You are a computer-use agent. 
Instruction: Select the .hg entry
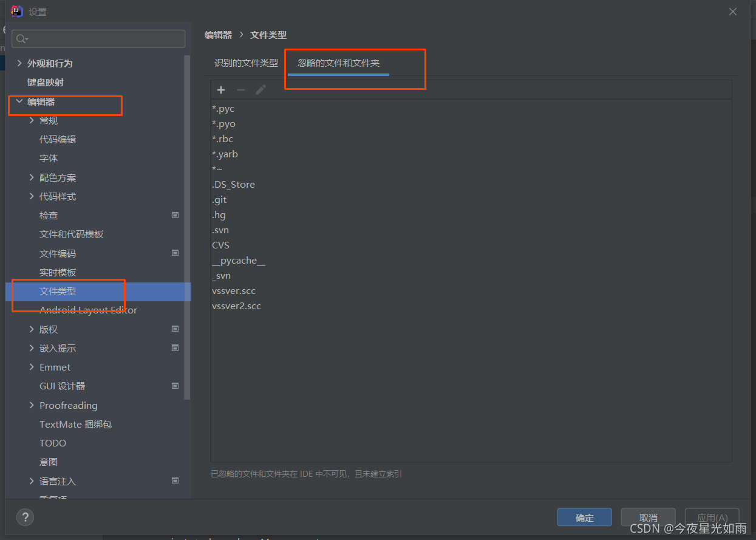click(x=219, y=215)
